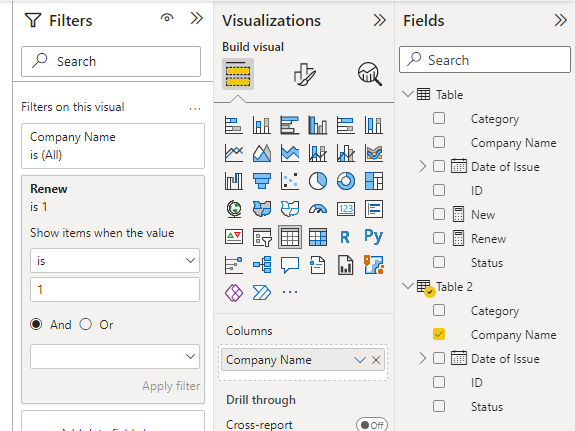Check Category under Table 2
Screen dimensions: 575x431
(x=439, y=310)
